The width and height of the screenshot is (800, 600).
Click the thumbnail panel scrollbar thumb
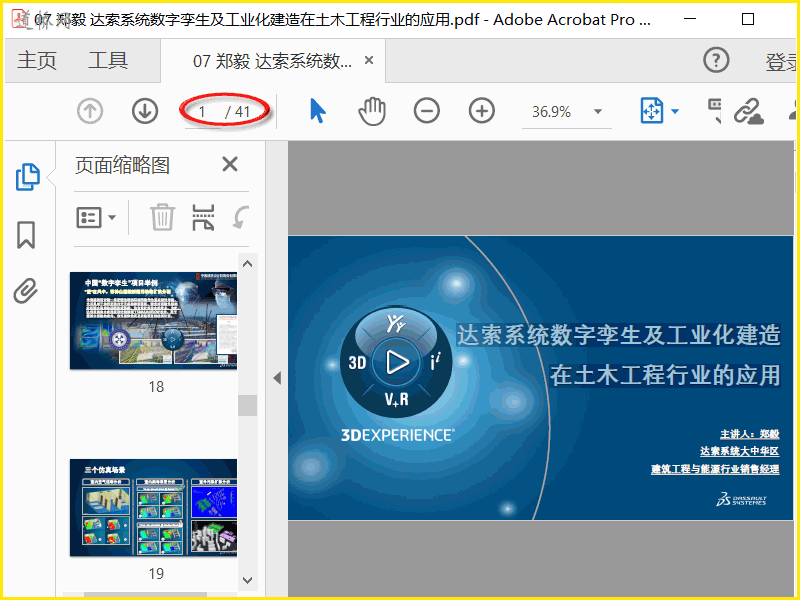coord(247,405)
